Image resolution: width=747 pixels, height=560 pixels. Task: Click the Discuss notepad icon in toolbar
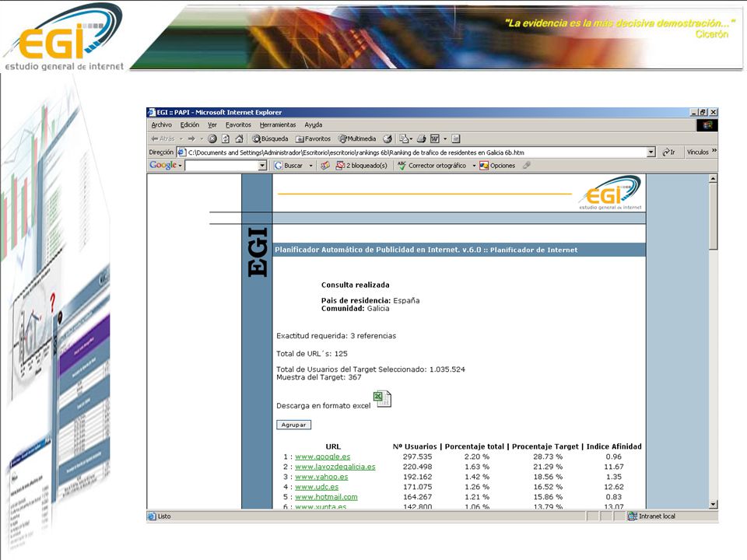click(456, 138)
